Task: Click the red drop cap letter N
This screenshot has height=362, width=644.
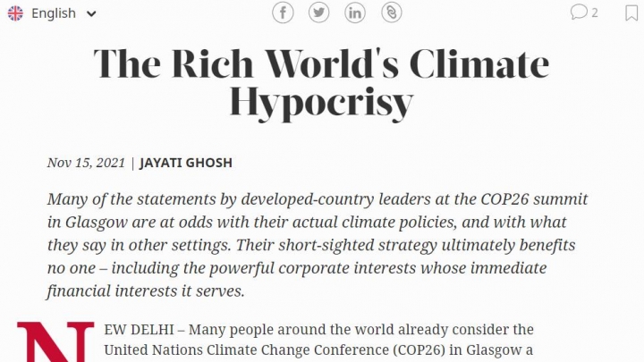Action: point(55,341)
